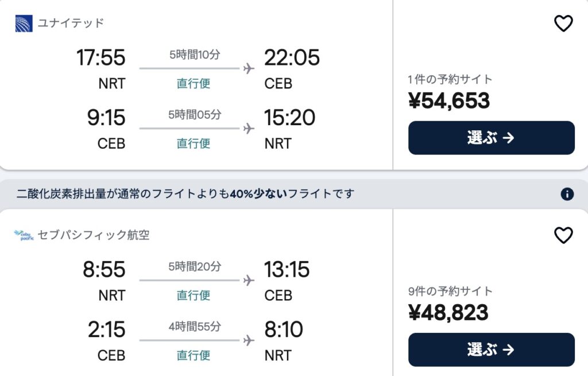Click the ¥54,653 price
Viewport: 588px width, 376px height.
pyautogui.click(x=449, y=101)
